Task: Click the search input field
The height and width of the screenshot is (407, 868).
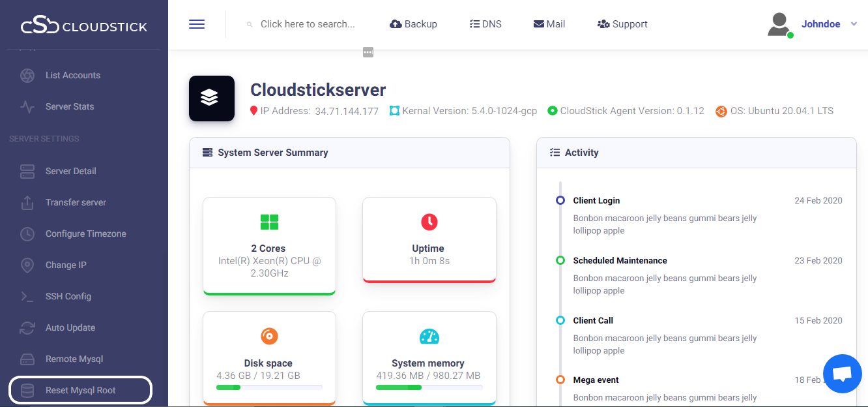Action: click(x=308, y=24)
